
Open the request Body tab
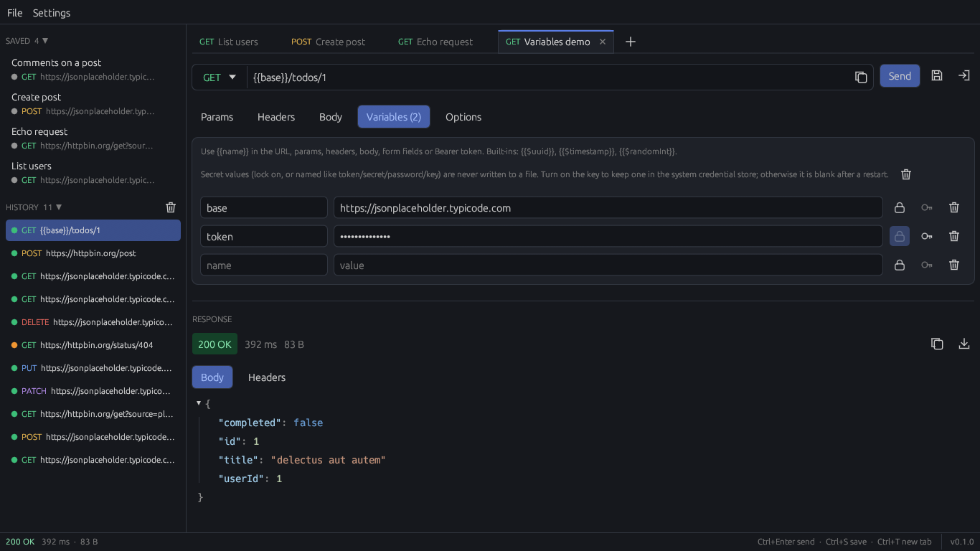tap(331, 117)
